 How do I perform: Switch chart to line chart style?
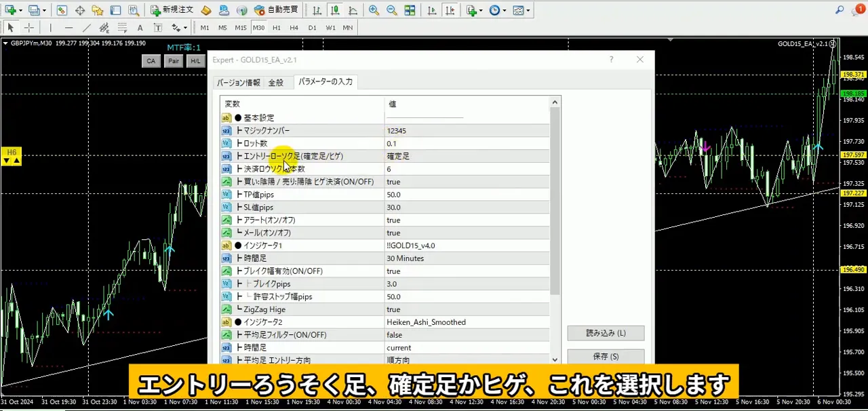352,10
